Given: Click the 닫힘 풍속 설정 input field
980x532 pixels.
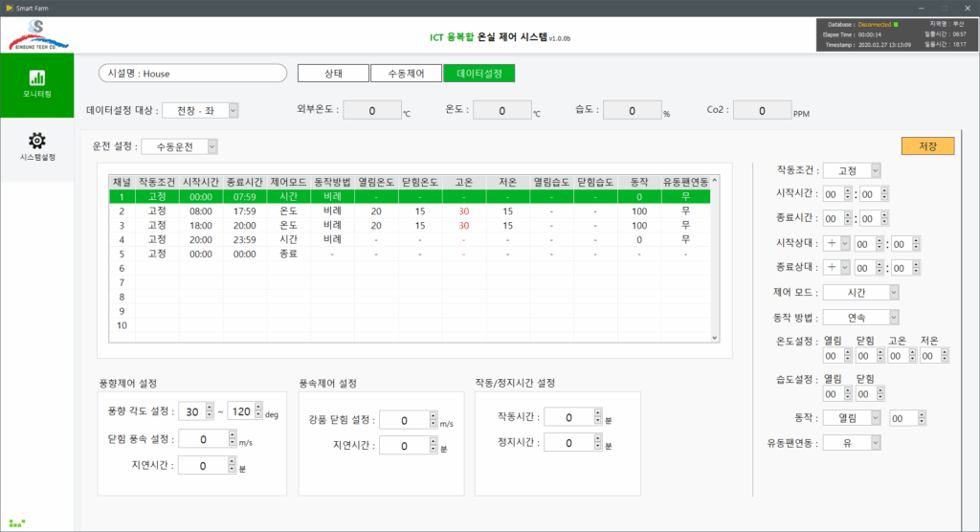Looking at the screenshot, I should 206,438.
